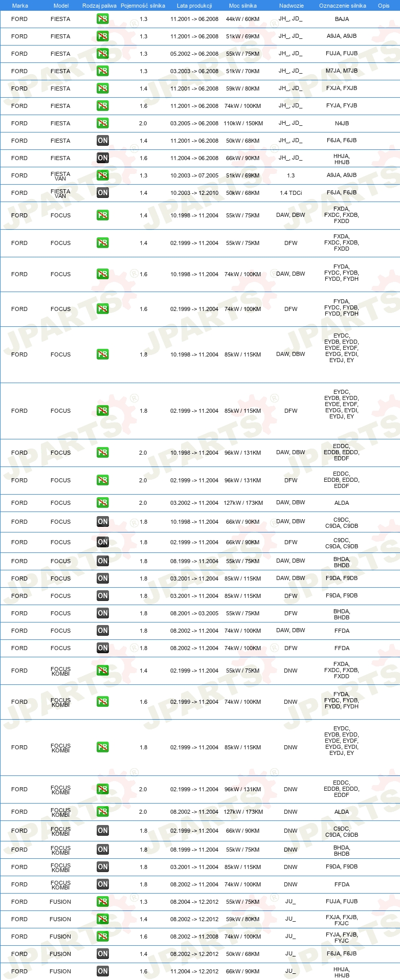Click the '03.2005 -> 06.2008' production years cell
The width and height of the screenshot is (400, 980).
(x=194, y=123)
